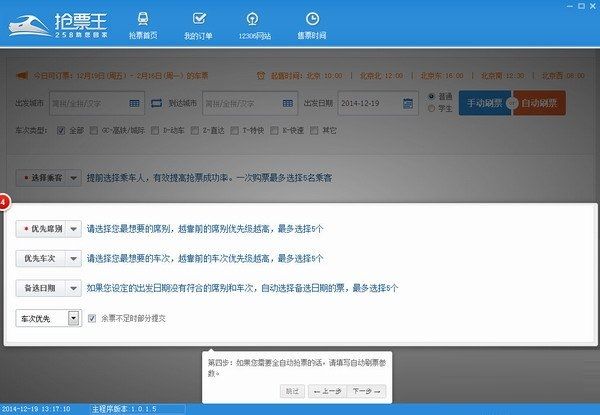600x415 pixels.
Task: Click the 北京东 16:00 sale time
Action: [x=442, y=76]
